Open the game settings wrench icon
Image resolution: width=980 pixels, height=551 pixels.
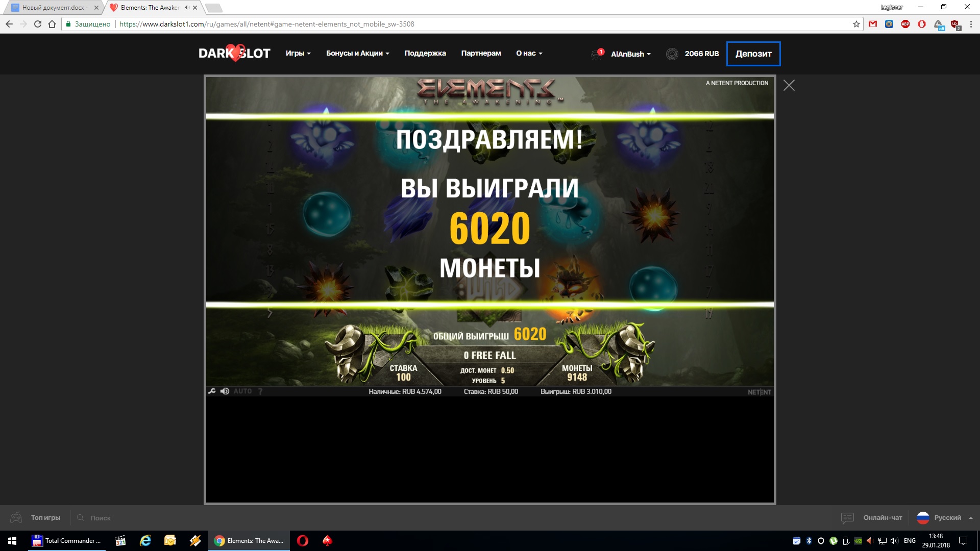coord(212,391)
